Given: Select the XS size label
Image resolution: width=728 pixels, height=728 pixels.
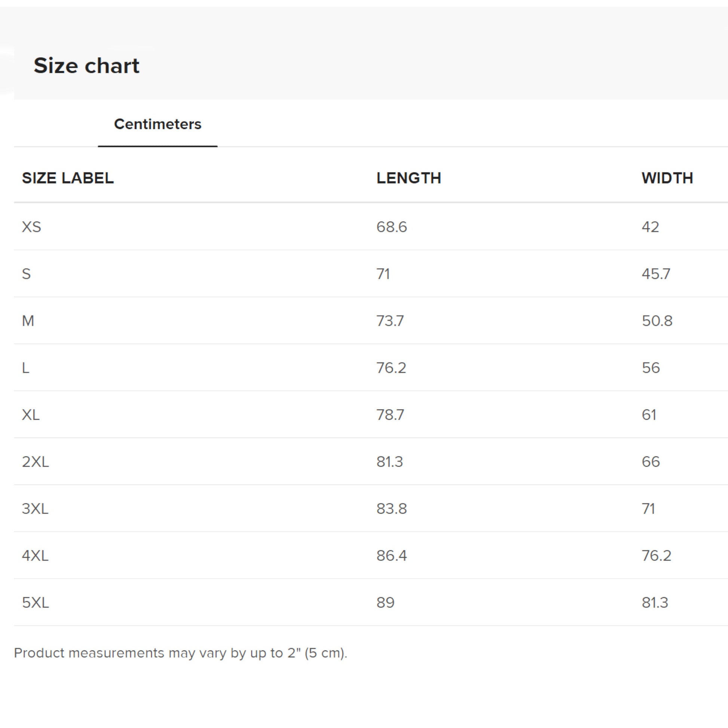Looking at the screenshot, I should coord(31,227).
